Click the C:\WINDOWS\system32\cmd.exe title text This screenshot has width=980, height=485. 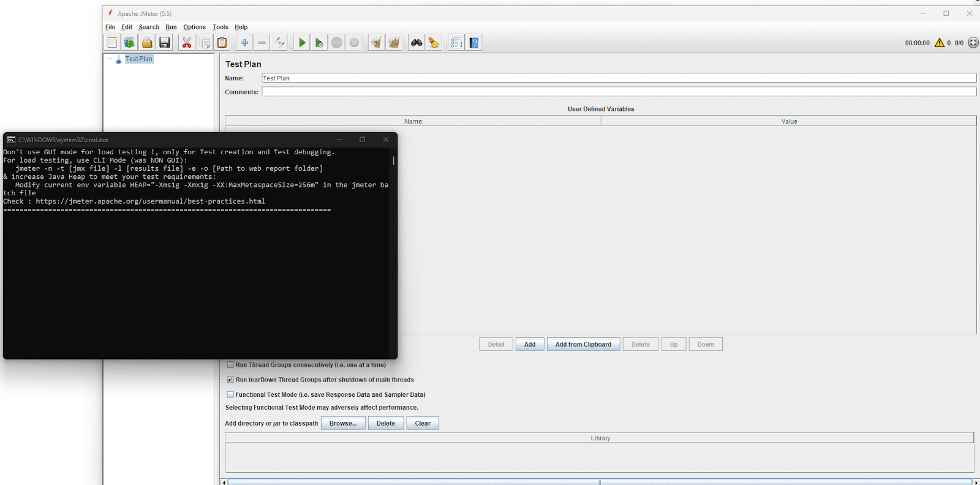pos(63,140)
